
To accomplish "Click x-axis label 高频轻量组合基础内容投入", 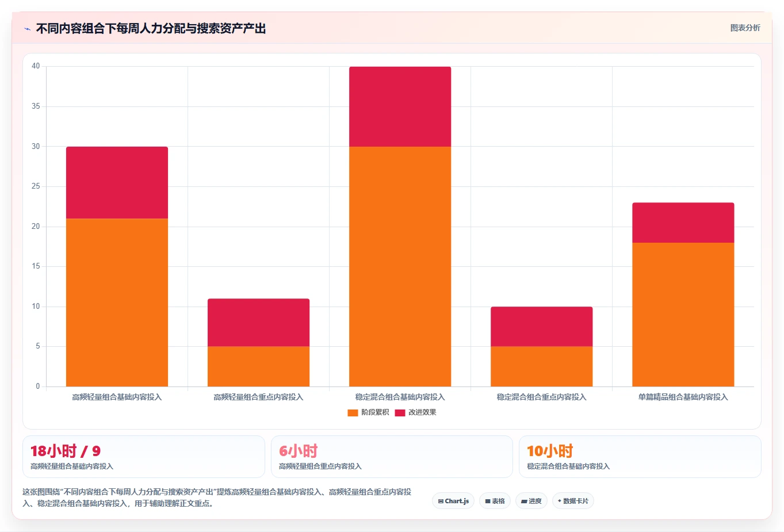I will (x=117, y=397).
